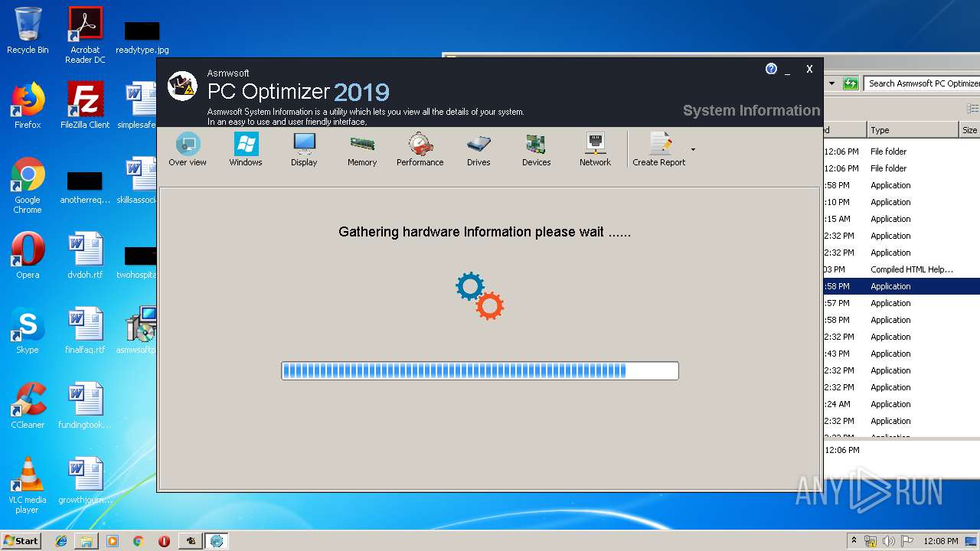Click the hardware gathering progress bar
The width and height of the screenshot is (980, 551).
(x=480, y=371)
